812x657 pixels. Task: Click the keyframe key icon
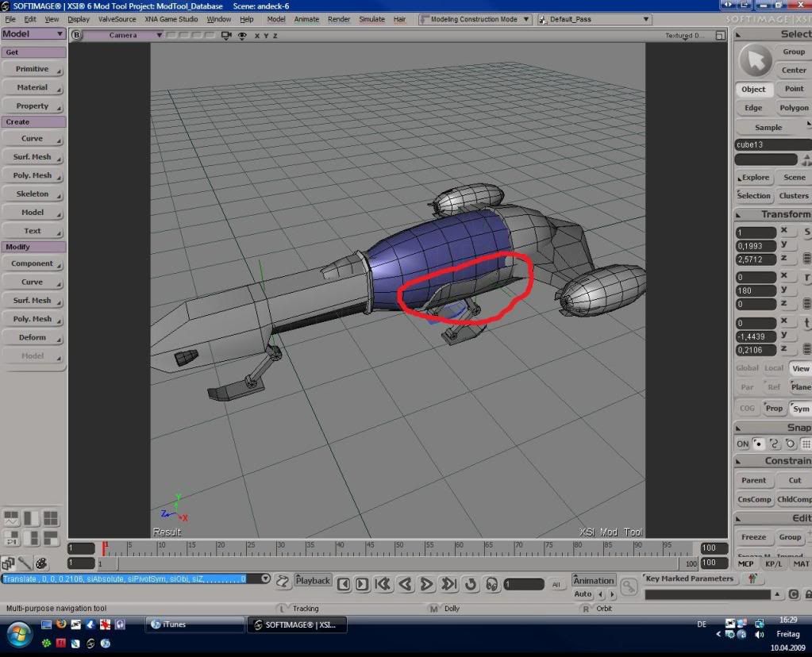629,586
